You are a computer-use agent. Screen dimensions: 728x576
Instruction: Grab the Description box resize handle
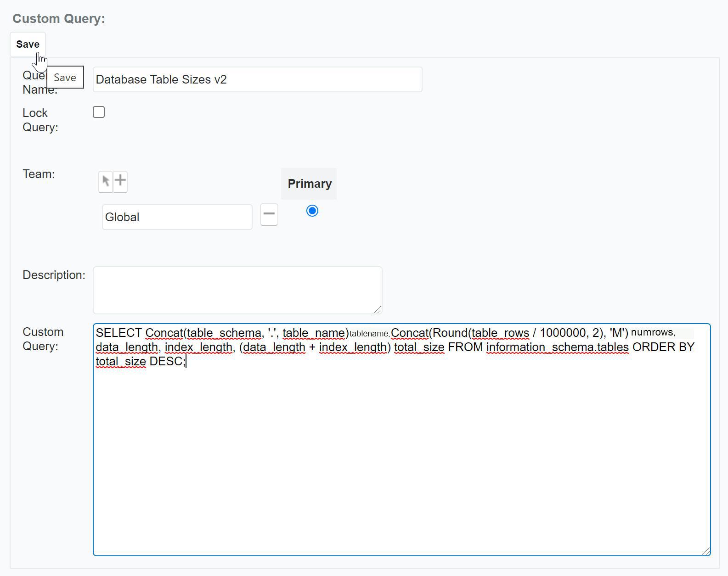pos(378,310)
